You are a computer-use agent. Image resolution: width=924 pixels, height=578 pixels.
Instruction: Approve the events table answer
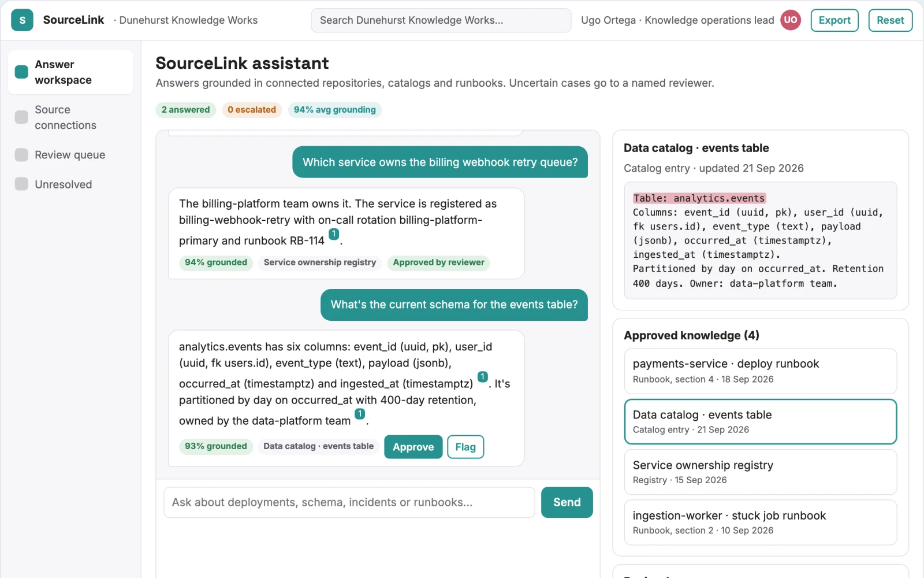413,447
